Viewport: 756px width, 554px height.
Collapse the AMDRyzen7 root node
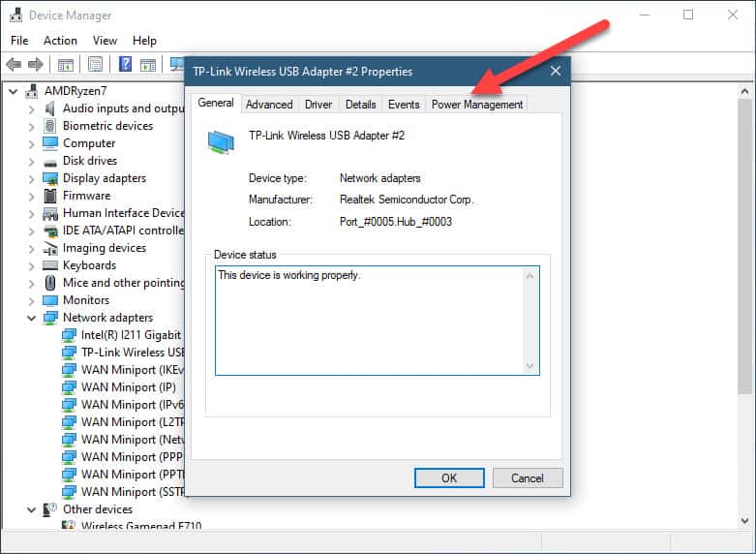point(14,91)
